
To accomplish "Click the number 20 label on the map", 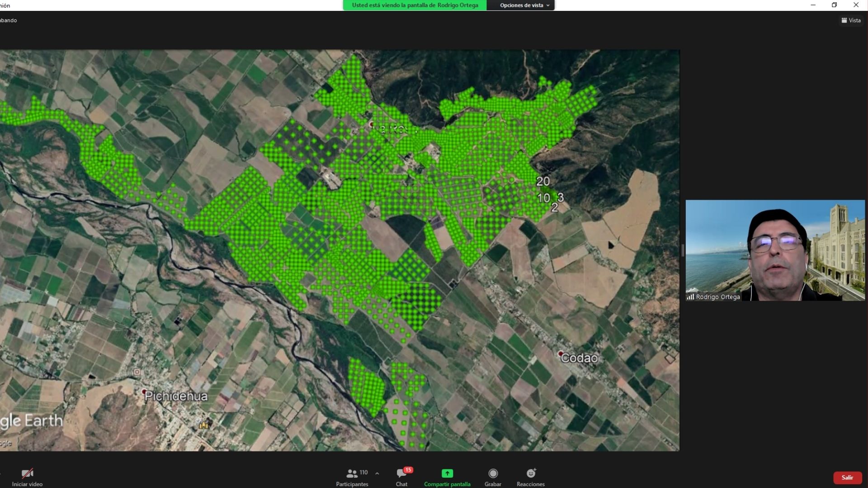I will 542,181.
